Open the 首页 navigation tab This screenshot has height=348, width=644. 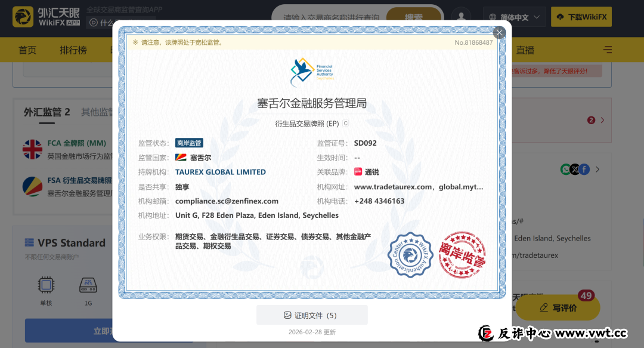tap(27, 50)
